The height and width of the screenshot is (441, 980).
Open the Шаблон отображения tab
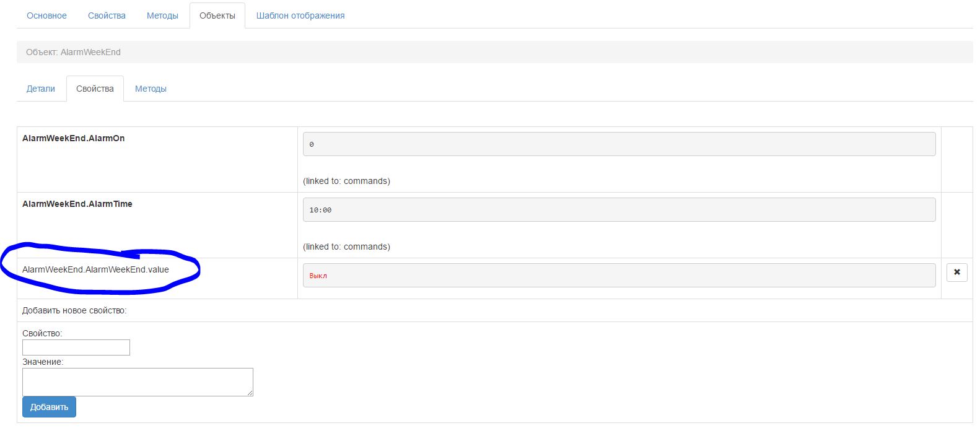point(300,15)
